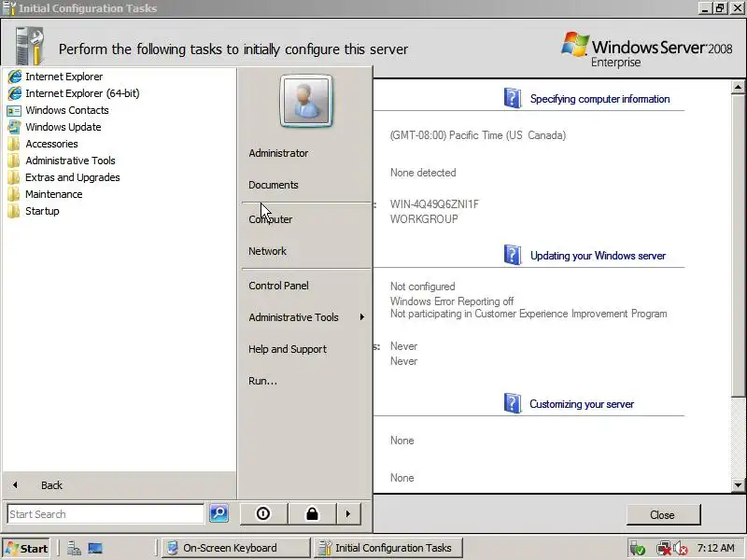Click help icon beside Updating your Windows server
747x560 pixels.
(513, 255)
